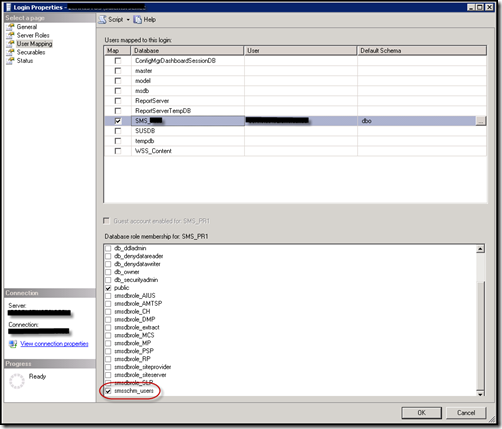Check the WSS_Content map box
This screenshot has width=502, height=429.
[118, 151]
